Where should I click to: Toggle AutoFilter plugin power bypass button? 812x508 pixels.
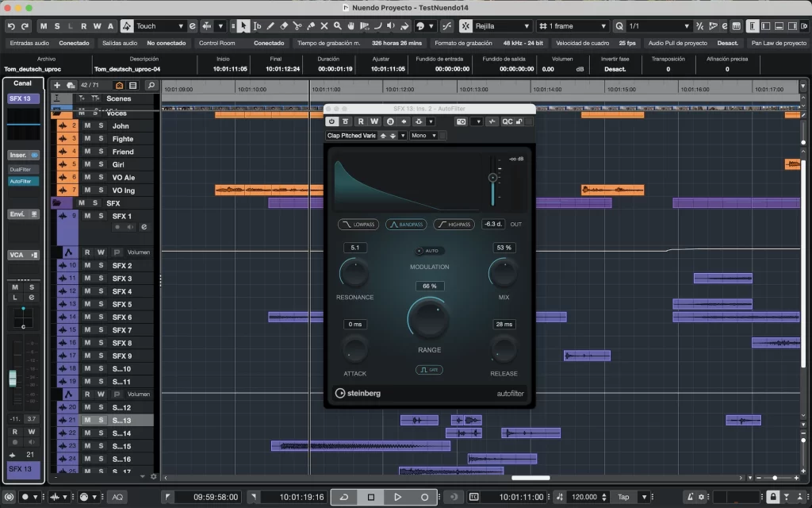click(x=332, y=121)
